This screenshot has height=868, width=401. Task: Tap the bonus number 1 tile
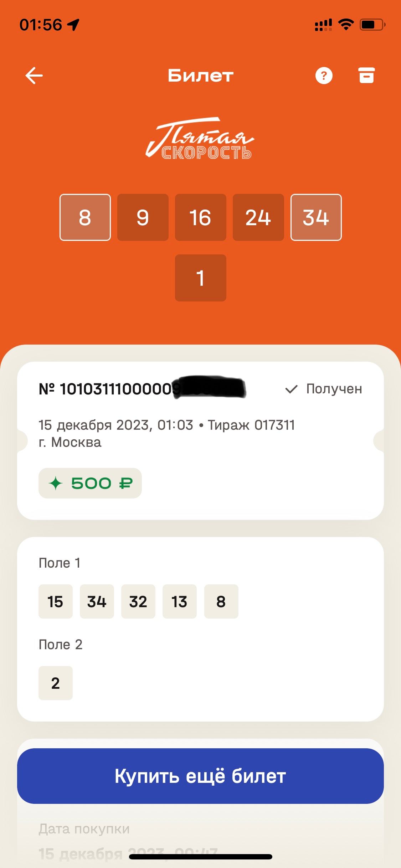[201, 278]
